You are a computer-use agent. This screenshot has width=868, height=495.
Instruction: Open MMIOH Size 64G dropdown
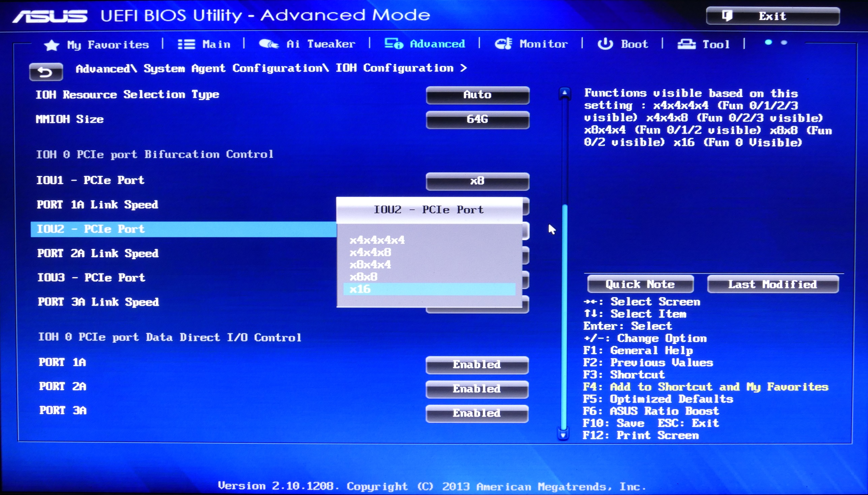(x=478, y=119)
